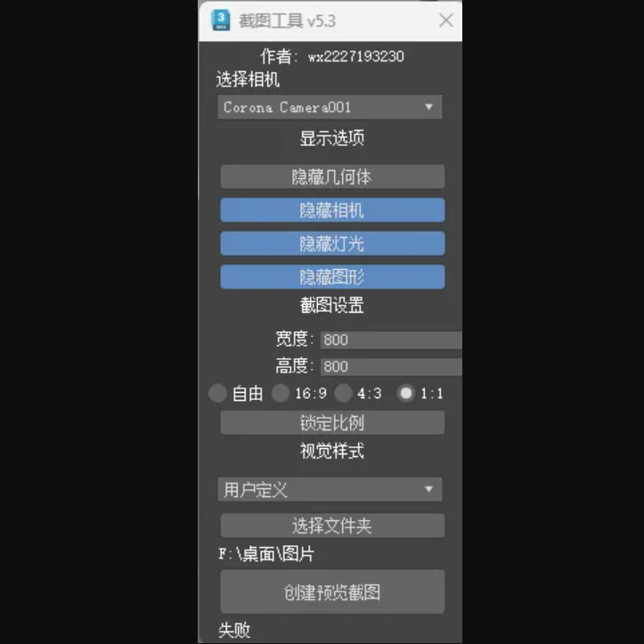Click the 高度 input field showing 800
The width and height of the screenshot is (644, 644).
click(x=391, y=366)
